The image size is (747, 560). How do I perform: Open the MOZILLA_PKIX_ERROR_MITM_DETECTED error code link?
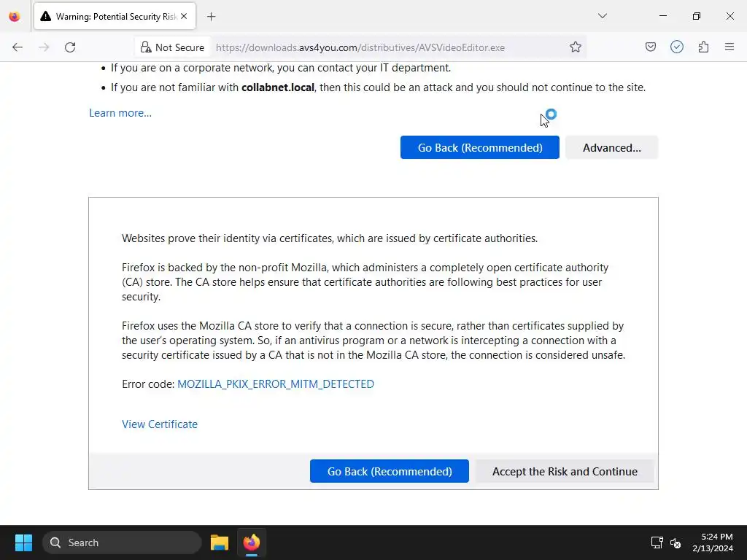pos(275,384)
